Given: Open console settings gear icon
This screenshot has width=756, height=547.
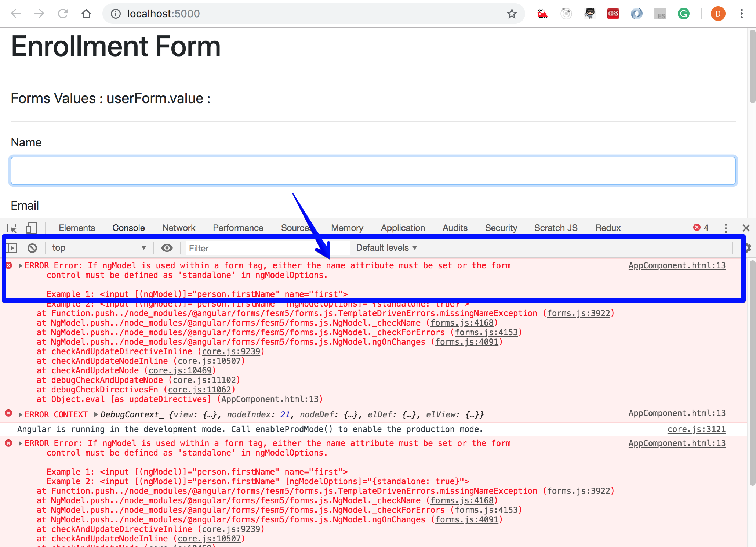Looking at the screenshot, I should [x=748, y=248].
